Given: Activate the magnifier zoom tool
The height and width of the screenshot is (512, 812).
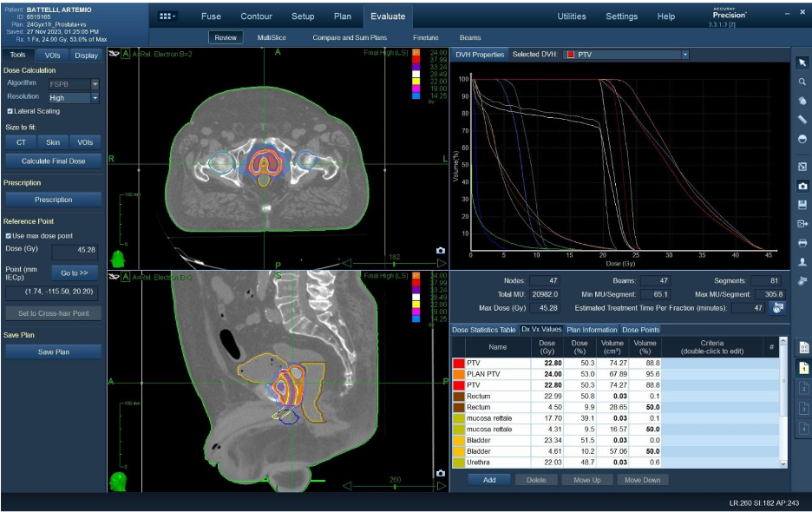Looking at the screenshot, I should pyautogui.click(x=802, y=82).
